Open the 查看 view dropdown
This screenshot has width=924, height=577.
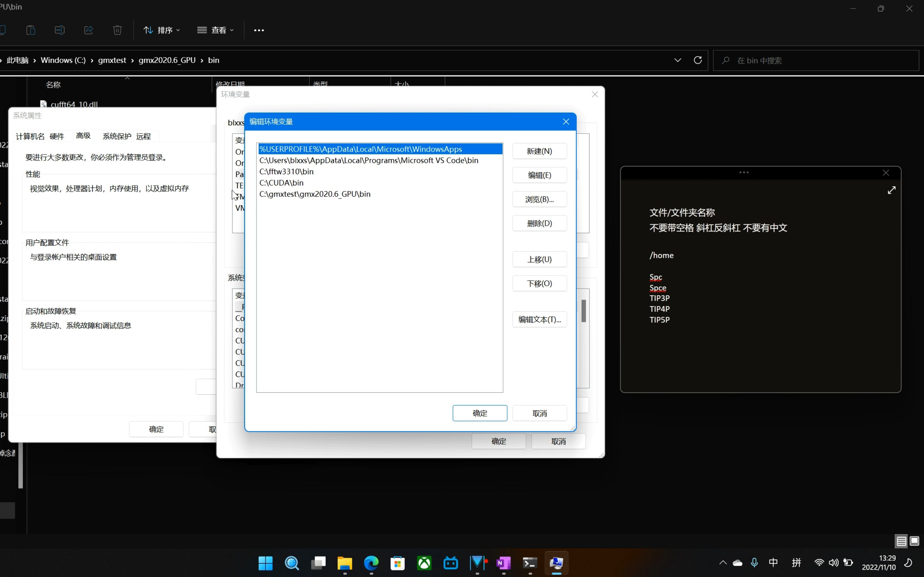pyautogui.click(x=215, y=30)
